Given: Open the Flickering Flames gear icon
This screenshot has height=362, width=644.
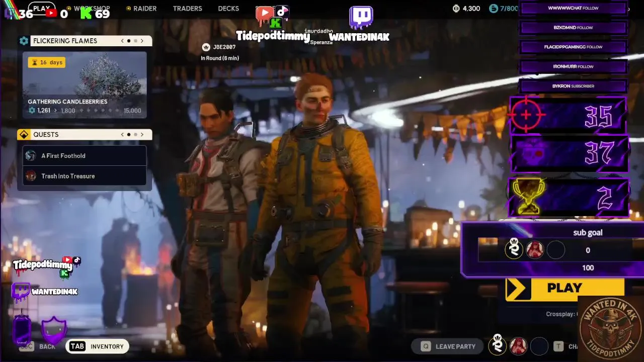Looking at the screenshot, I should [24, 41].
